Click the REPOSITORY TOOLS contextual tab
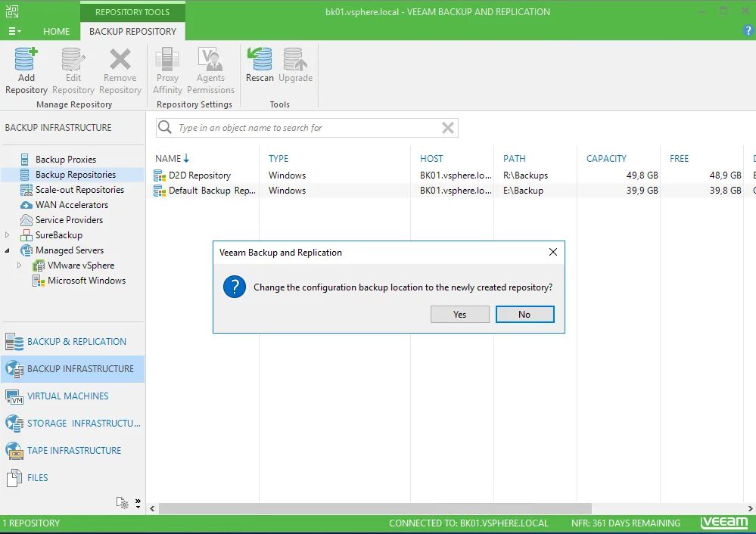This screenshot has height=534, width=756. (132, 12)
